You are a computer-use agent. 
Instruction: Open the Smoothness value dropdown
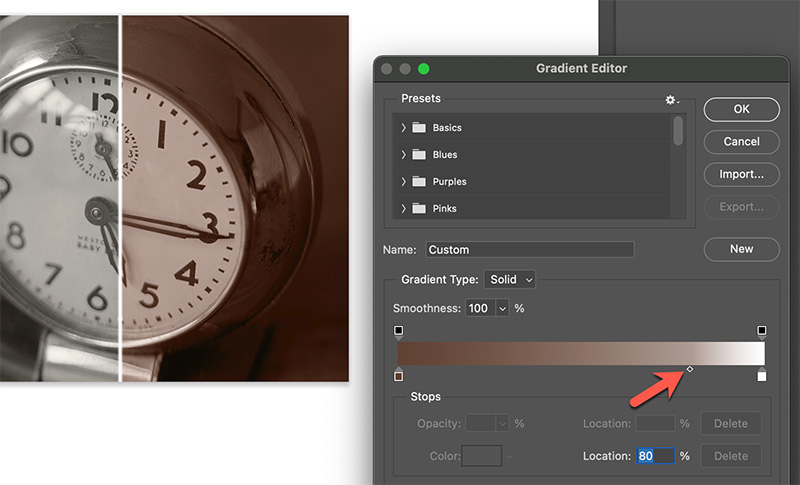point(502,308)
